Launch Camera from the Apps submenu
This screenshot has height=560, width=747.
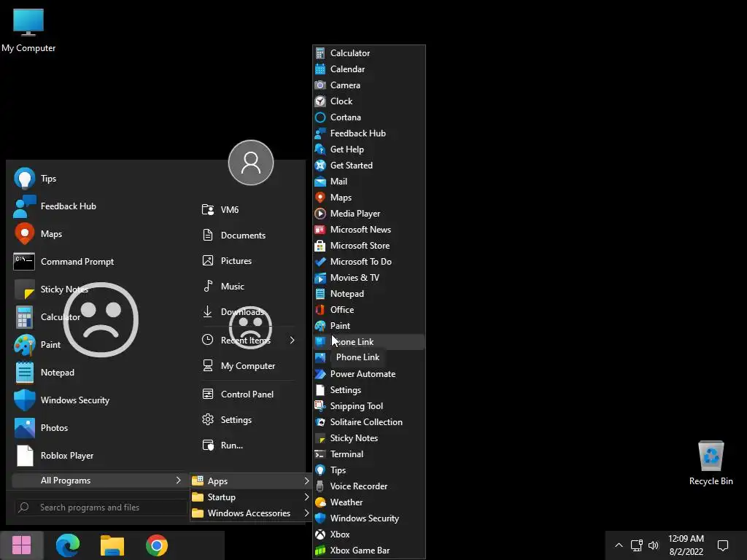[369, 85]
